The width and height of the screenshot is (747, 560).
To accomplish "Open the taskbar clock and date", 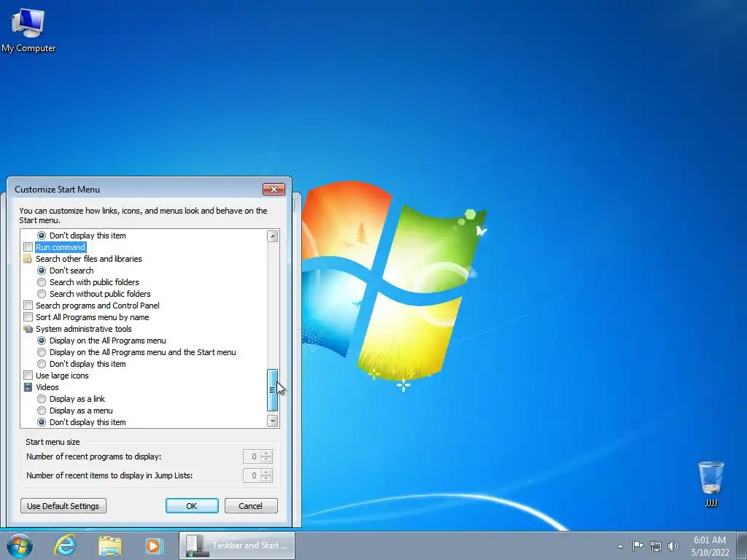I will pyautogui.click(x=710, y=546).
